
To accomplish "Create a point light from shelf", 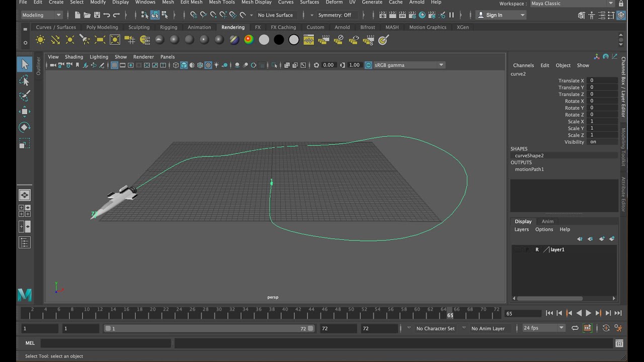I will (x=70, y=40).
